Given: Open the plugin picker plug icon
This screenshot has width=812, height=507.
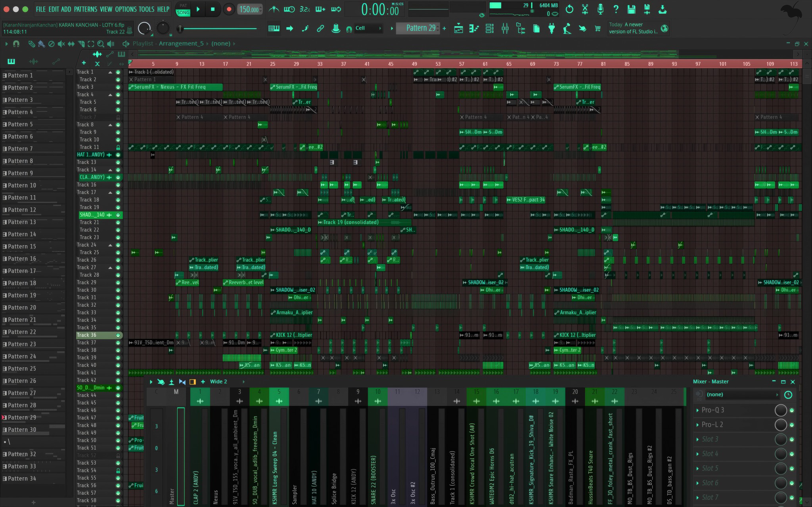Looking at the screenshot, I should click(552, 29).
